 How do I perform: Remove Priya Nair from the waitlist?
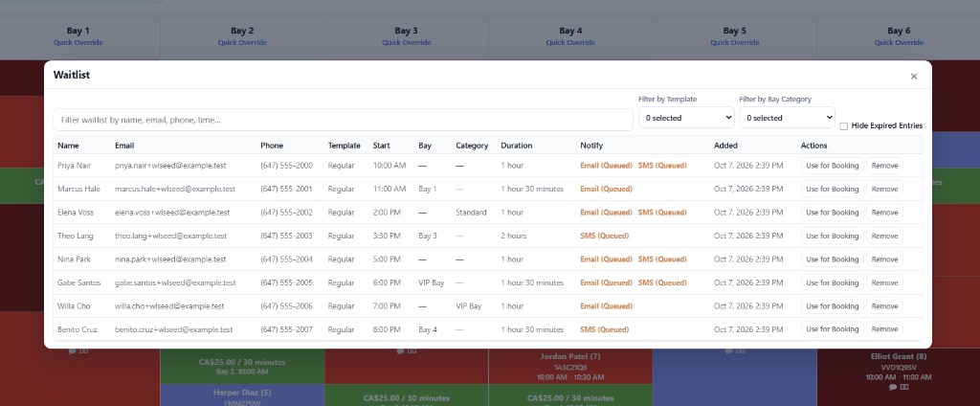point(884,166)
